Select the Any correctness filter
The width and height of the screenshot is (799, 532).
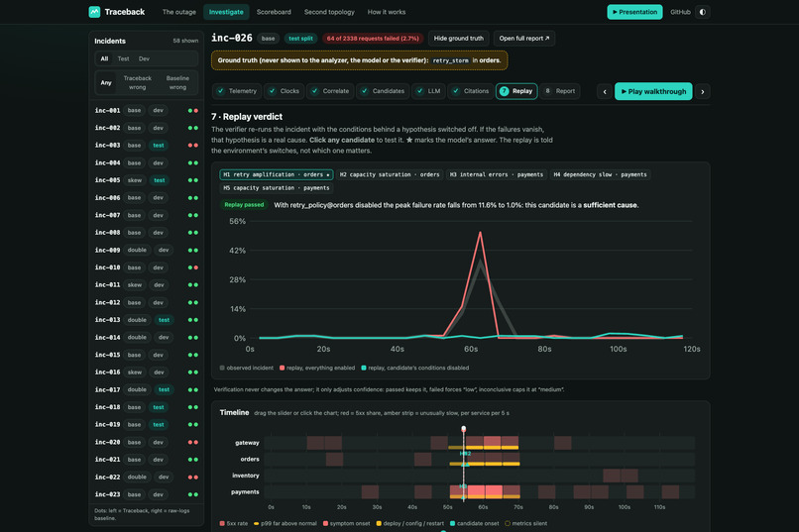point(106,82)
